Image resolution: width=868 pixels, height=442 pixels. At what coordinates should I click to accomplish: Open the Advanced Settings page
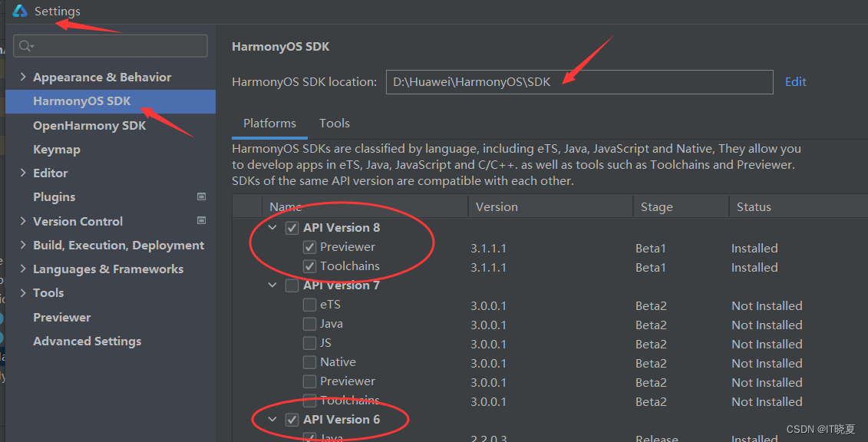click(87, 341)
